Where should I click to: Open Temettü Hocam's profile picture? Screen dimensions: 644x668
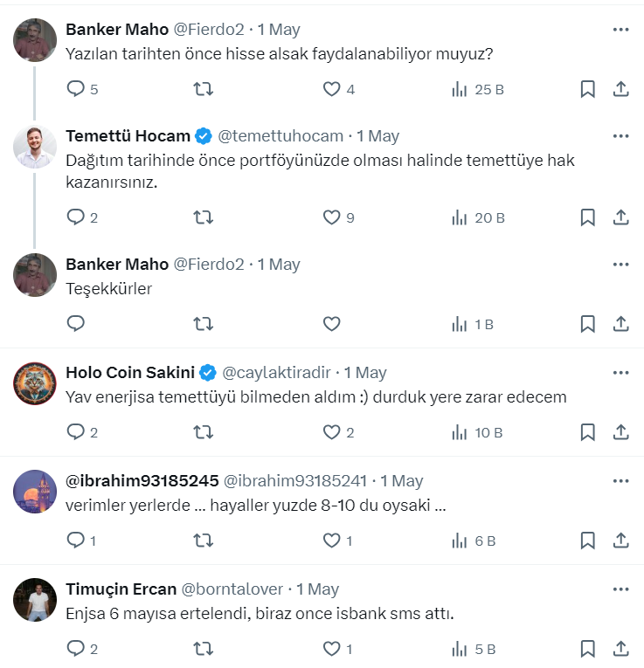35,148
